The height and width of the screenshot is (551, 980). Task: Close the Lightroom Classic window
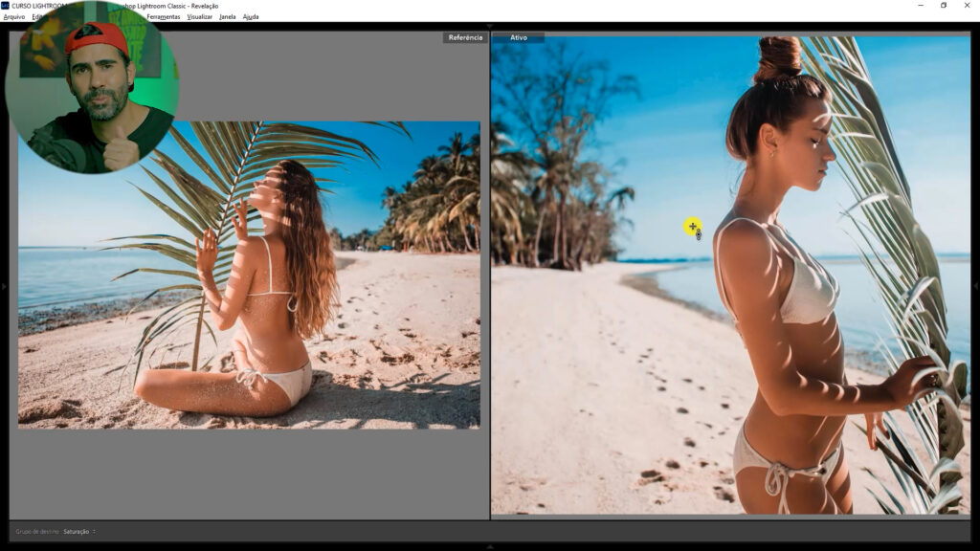[x=969, y=5]
